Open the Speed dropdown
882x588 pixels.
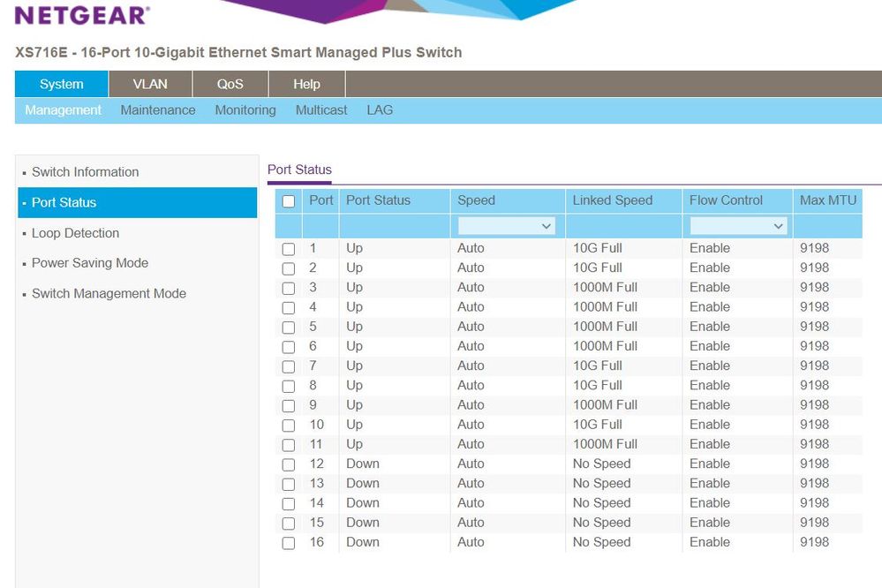tap(506, 226)
